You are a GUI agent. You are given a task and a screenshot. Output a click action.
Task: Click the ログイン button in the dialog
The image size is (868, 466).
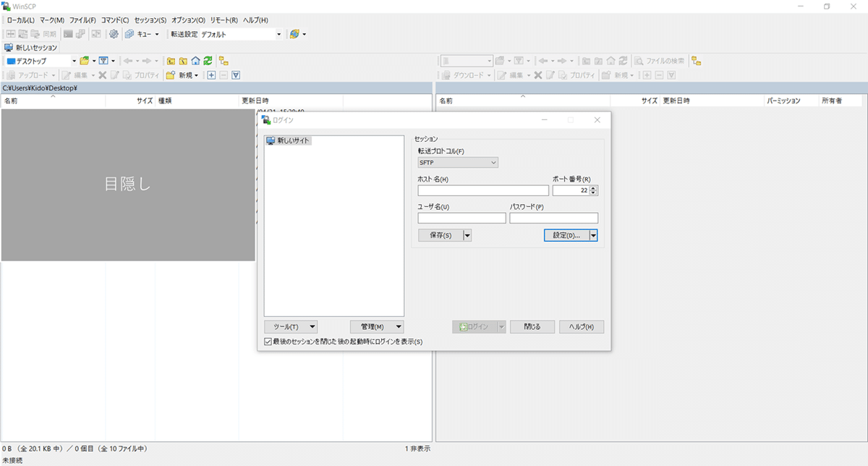pos(475,327)
